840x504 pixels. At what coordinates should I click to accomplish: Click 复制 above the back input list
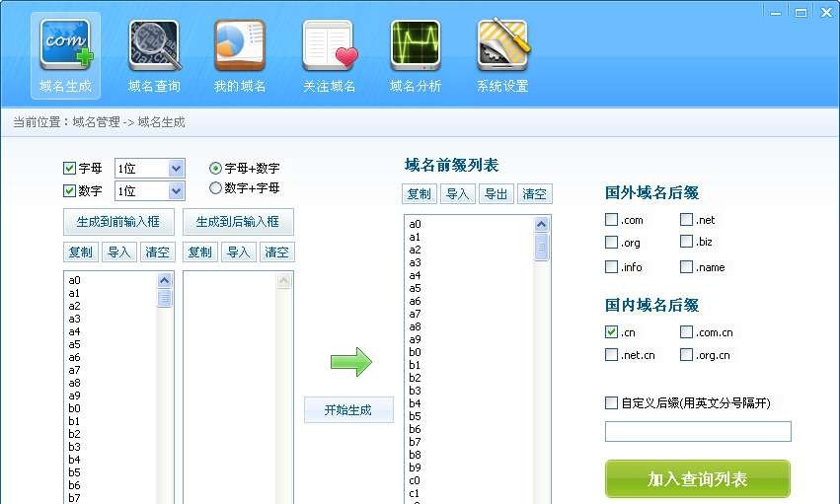coord(199,252)
